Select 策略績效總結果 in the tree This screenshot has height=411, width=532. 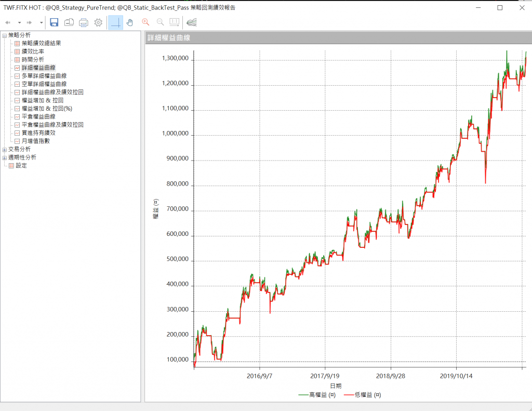pos(41,43)
